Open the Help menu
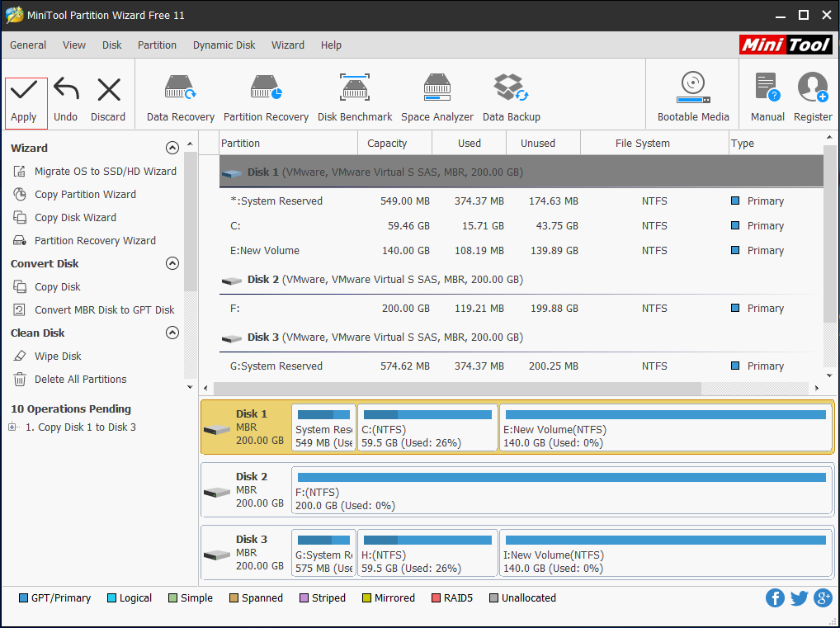The height and width of the screenshot is (628, 840). click(331, 45)
